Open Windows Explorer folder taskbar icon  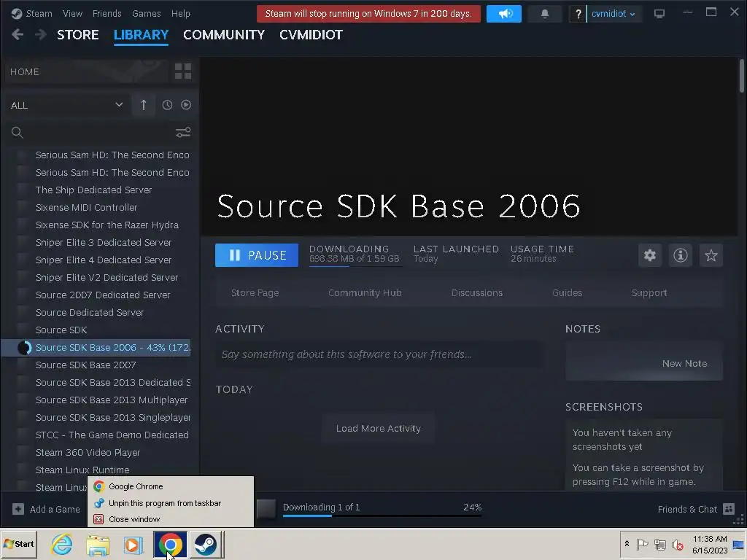pyautogui.click(x=98, y=544)
